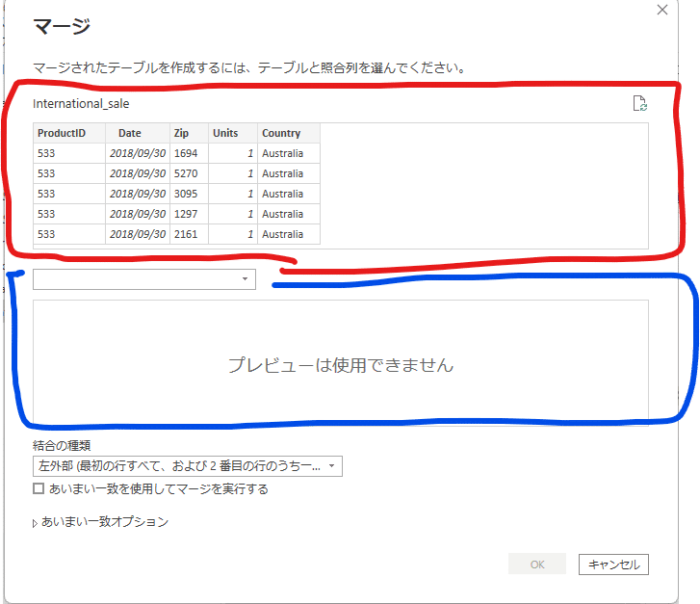Click the refresh preview page icon
Image resolution: width=700 pixels, height=604 pixels.
(640, 104)
